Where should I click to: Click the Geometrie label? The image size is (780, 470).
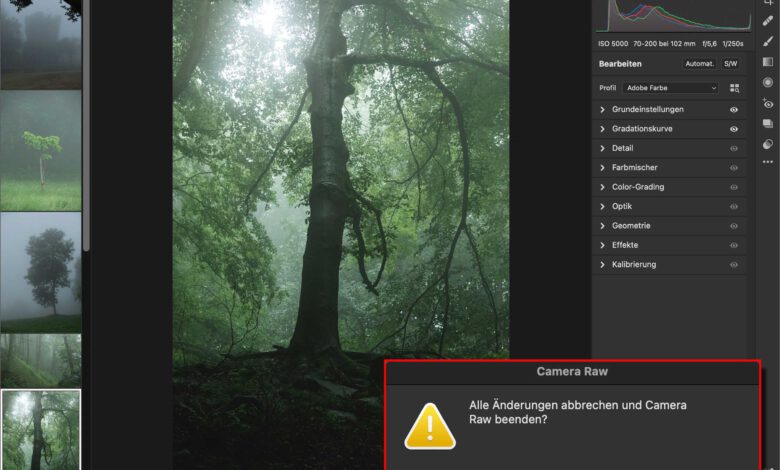pos(631,226)
